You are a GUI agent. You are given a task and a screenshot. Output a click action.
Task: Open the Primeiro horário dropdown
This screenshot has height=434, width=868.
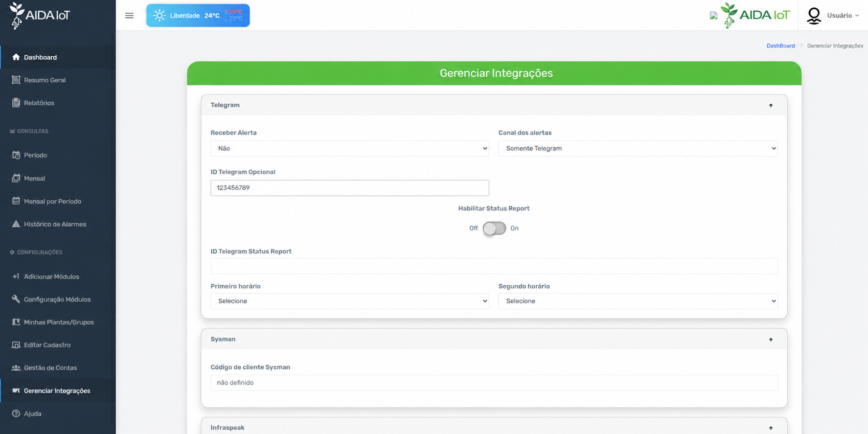[x=349, y=301]
